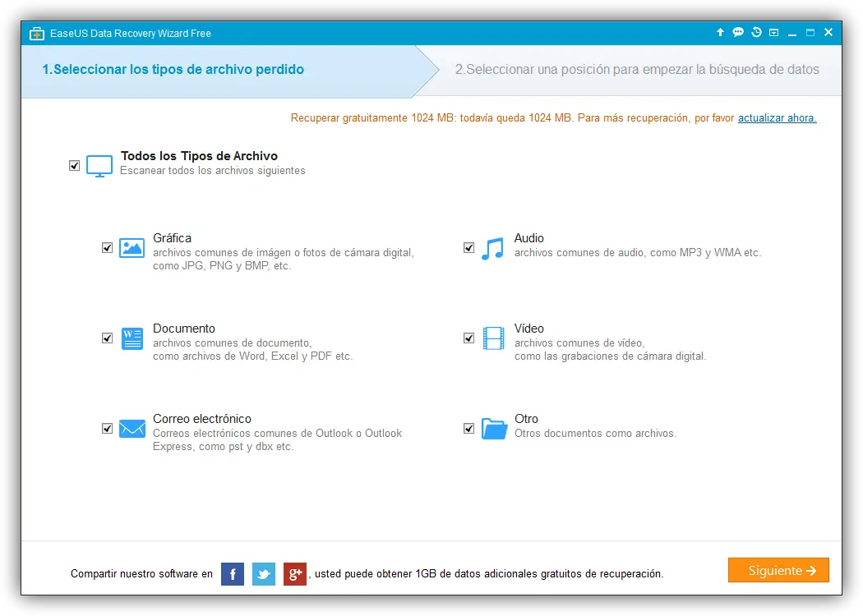Uncheck Todos los Tipos de Archivo checkbox

coord(74,166)
